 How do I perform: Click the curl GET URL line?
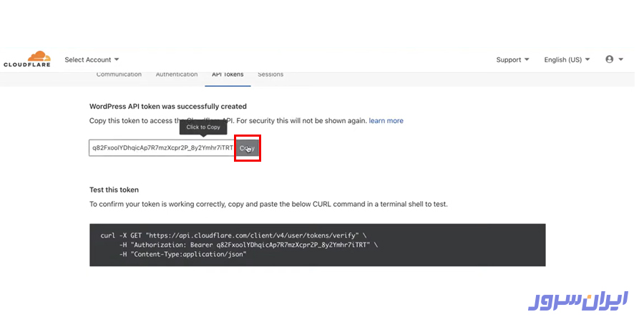pos(233,235)
